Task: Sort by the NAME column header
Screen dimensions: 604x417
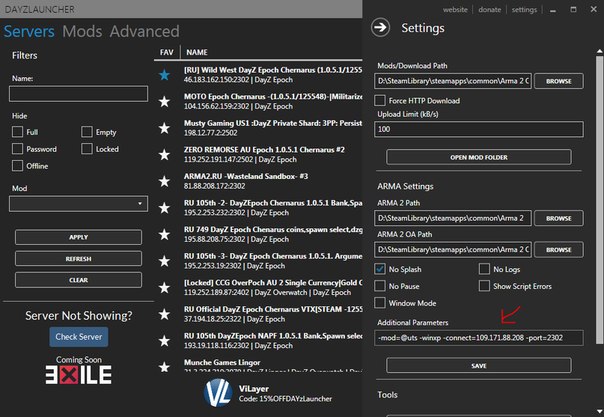Action: [197, 52]
